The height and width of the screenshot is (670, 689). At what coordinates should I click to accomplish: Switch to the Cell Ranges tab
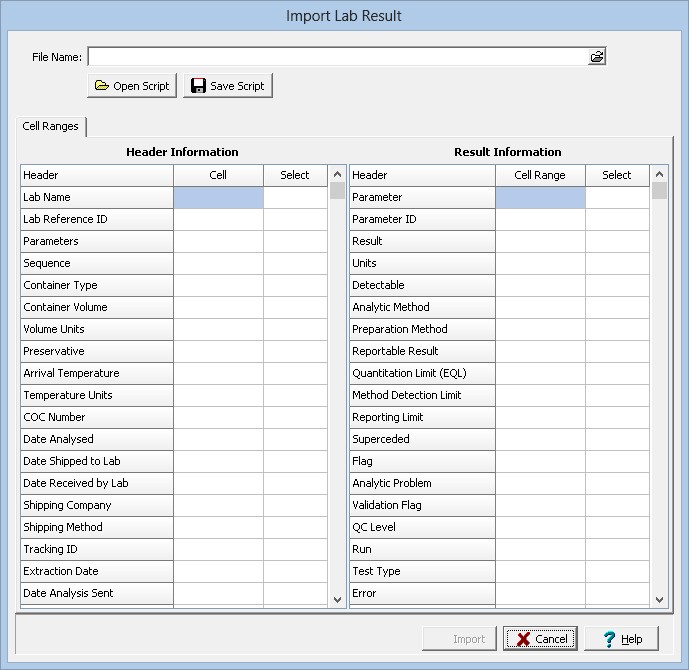[x=51, y=127]
